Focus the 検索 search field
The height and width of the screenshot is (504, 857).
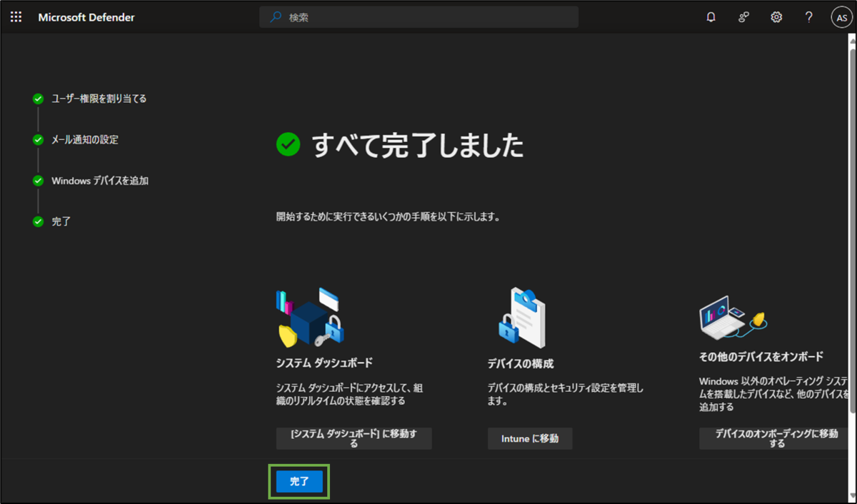419,17
